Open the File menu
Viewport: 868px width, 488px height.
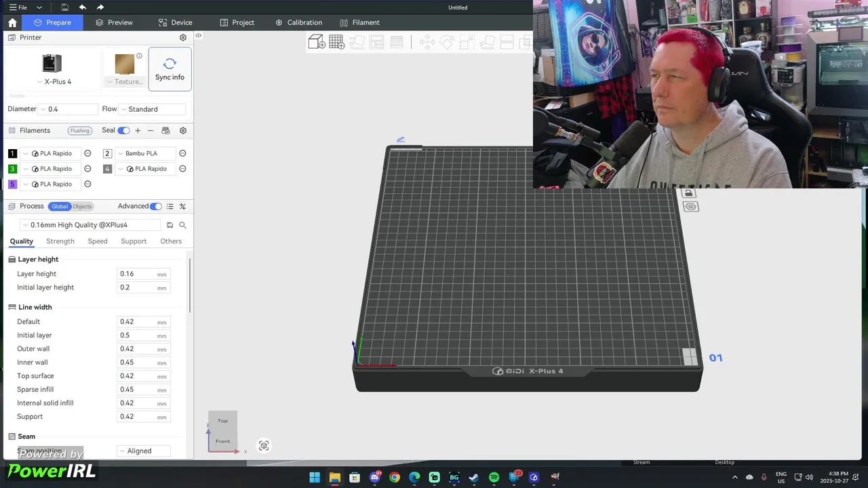point(18,7)
